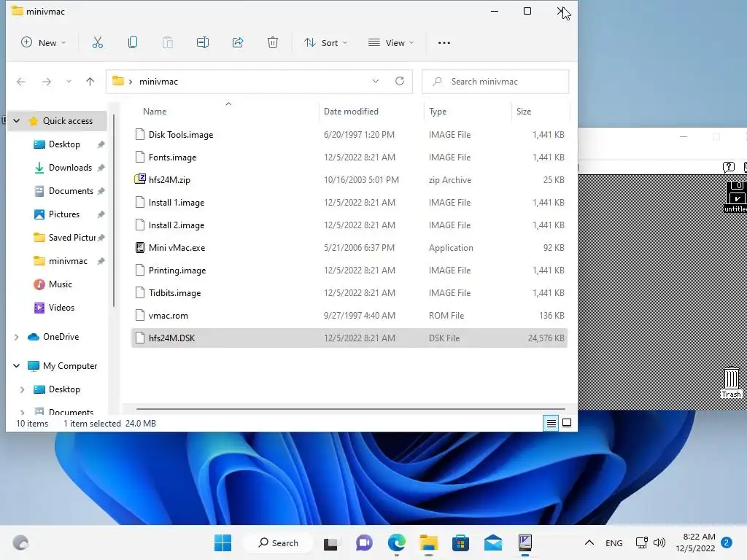Switch to Large icons view in status bar

(567, 423)
